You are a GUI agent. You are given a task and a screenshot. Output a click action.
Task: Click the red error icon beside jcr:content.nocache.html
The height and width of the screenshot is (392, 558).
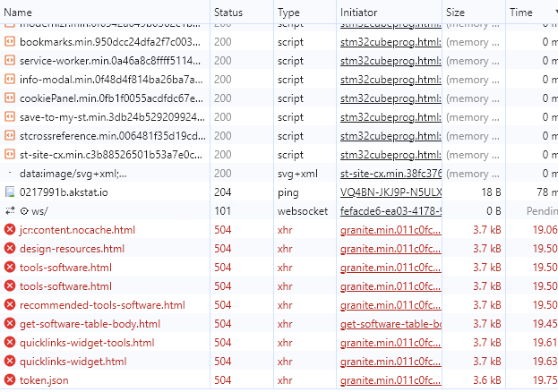pyautogui.click(x=10, y=230)
